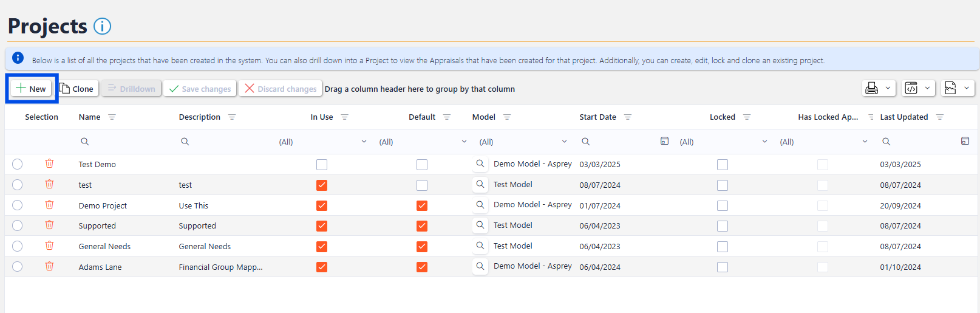Click trash icon for Adams Lane row
The height and width of the screenshot is (313, 980).
[x=49, y=266]
